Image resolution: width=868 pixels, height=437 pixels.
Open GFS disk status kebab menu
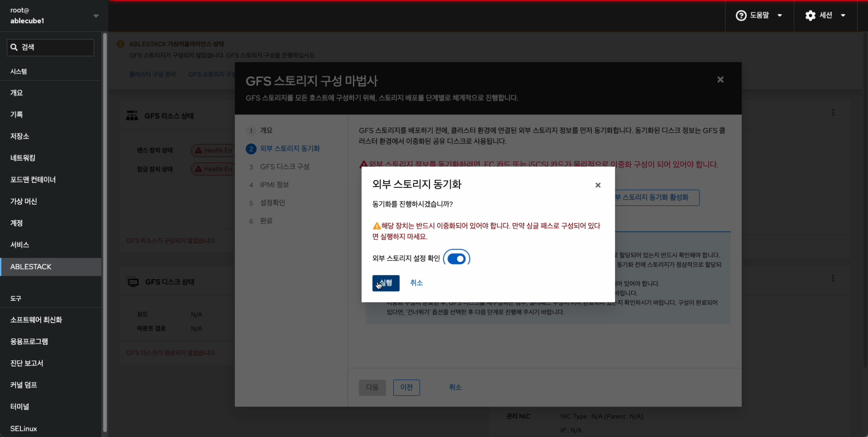(x=833, y=278)
